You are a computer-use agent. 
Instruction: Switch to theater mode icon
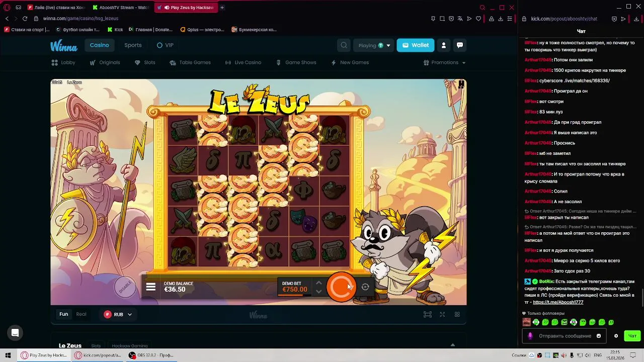428,314
